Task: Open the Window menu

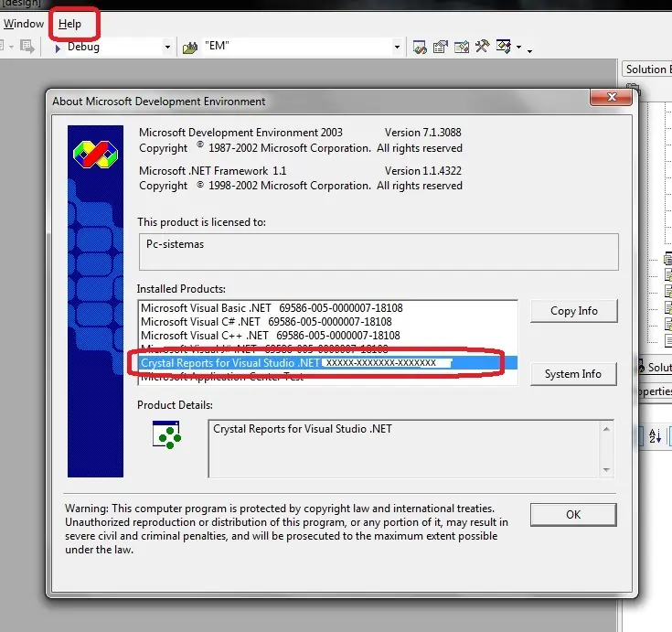Action: point(24,24)
